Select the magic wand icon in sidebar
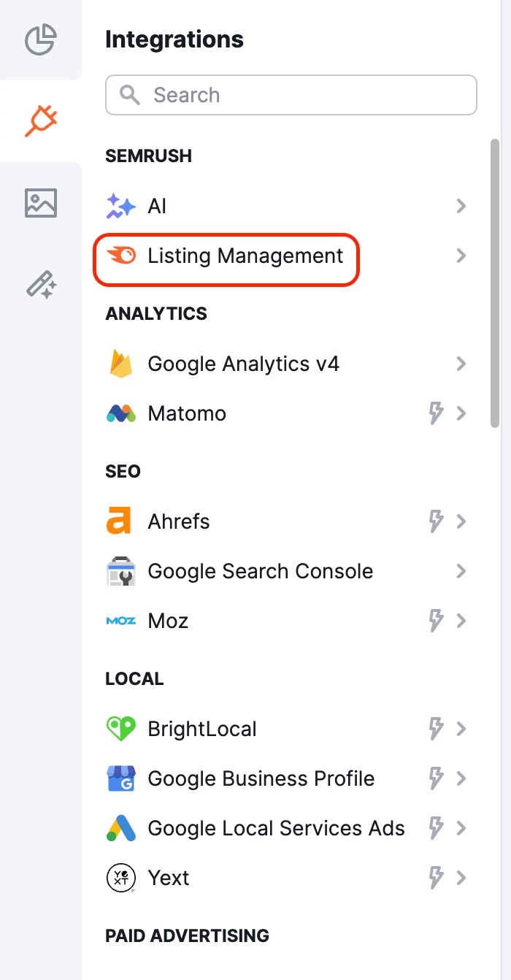This screenshot has width=511, height=980. tap(41, 286)
